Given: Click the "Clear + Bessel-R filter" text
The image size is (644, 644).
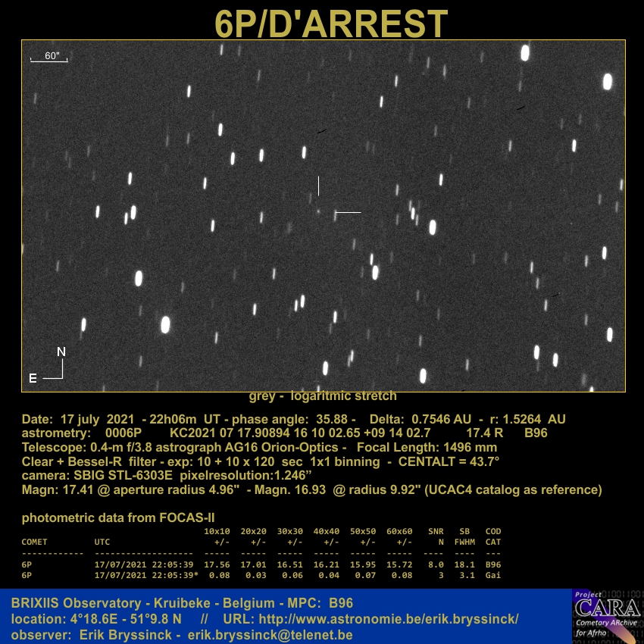Looking at the screenshot, I should [89, 461].
